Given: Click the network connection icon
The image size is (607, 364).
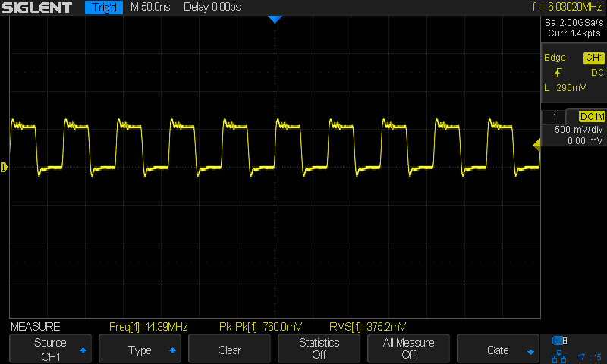Looking at the screenshot, I should (560, 355).
